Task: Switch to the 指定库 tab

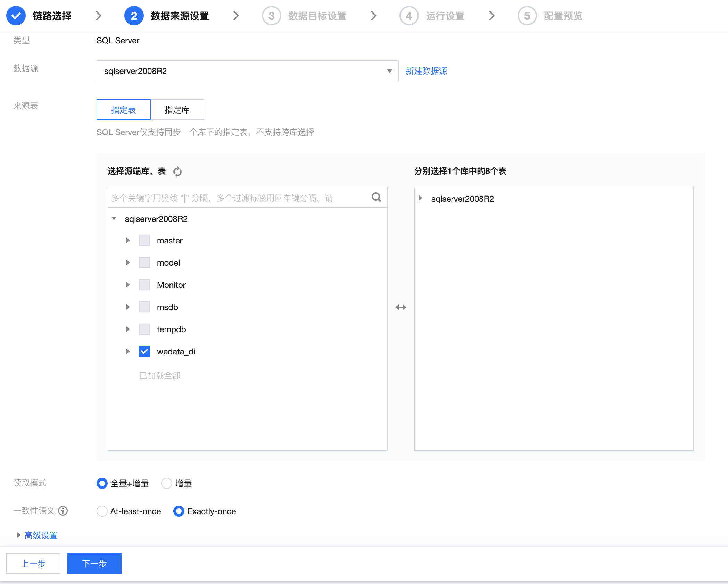Action: [x=177, y=110]
